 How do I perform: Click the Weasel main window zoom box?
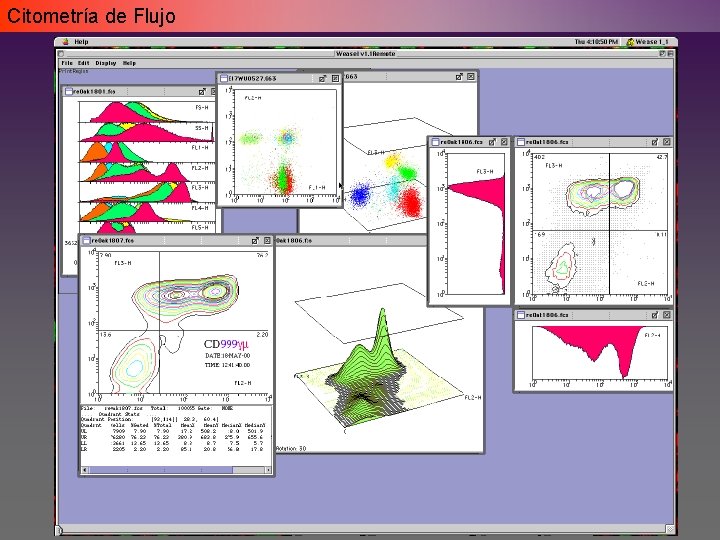(663, 54)
